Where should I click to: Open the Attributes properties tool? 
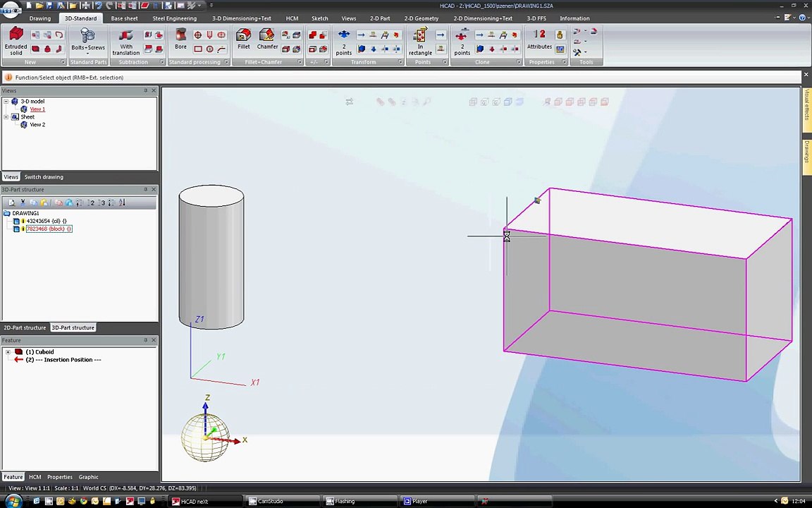539,40
